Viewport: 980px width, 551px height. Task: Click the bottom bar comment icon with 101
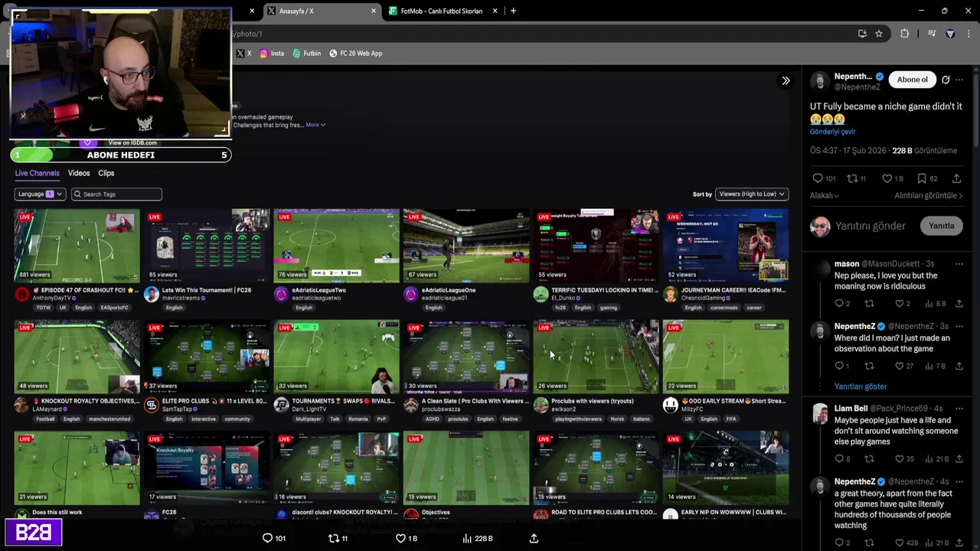(274, 539)
